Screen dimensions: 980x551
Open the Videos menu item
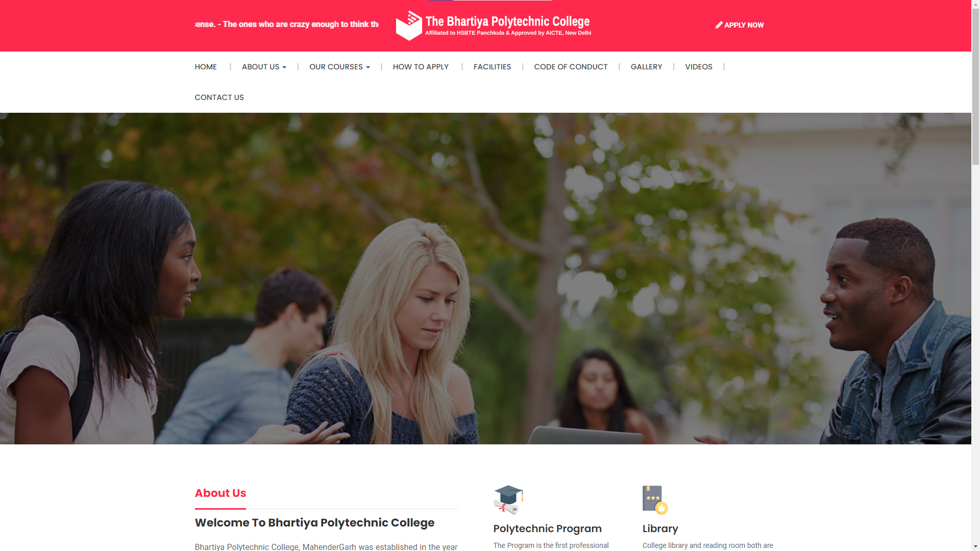point(699,67)
